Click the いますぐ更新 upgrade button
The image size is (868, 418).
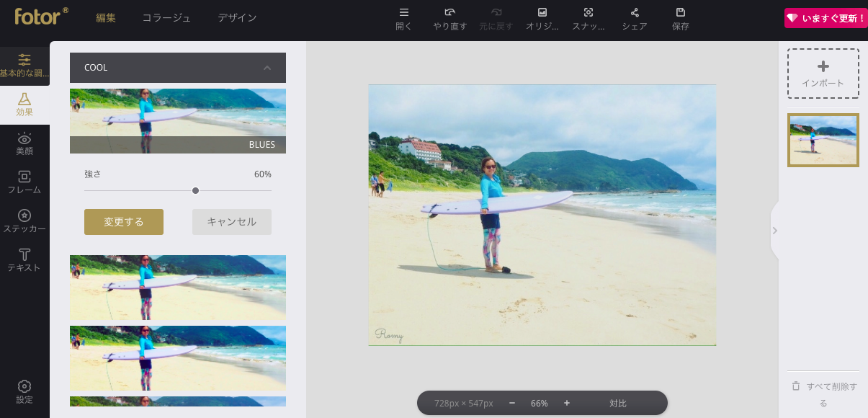[x=826, y=18]
